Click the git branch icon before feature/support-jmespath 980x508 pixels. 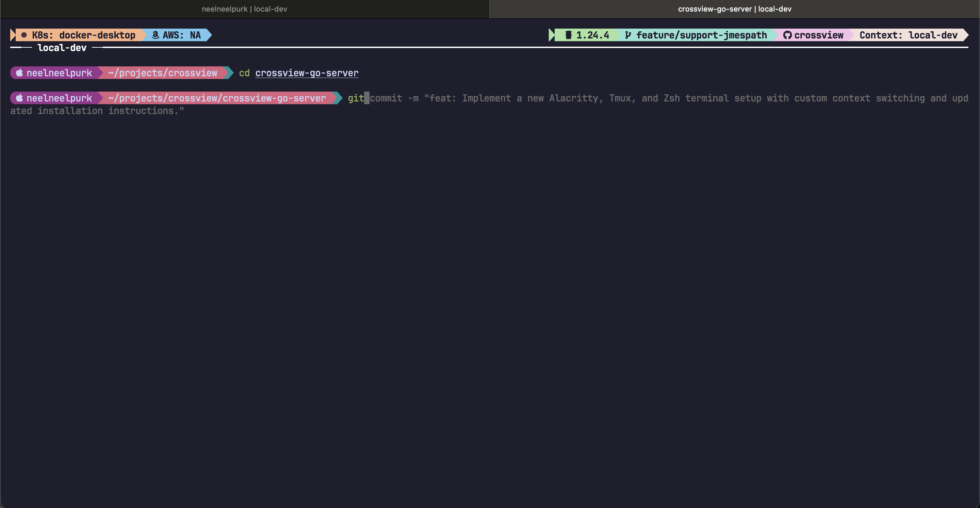pos(628,35)
